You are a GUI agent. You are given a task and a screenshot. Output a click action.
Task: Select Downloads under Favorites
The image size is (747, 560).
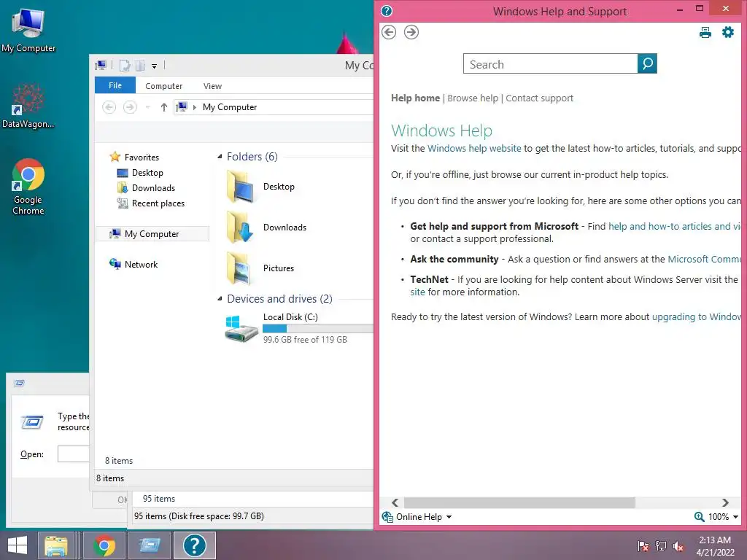(x=153, y=187)
